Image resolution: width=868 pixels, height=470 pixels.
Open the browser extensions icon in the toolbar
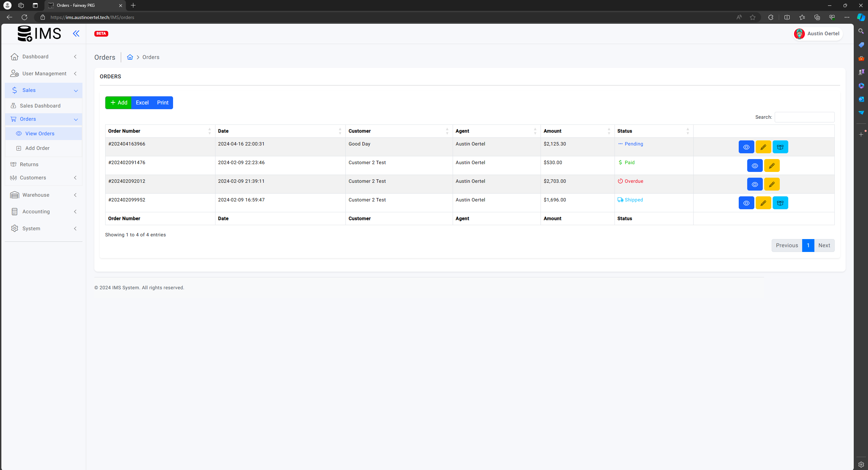click(x=770, y=17)
